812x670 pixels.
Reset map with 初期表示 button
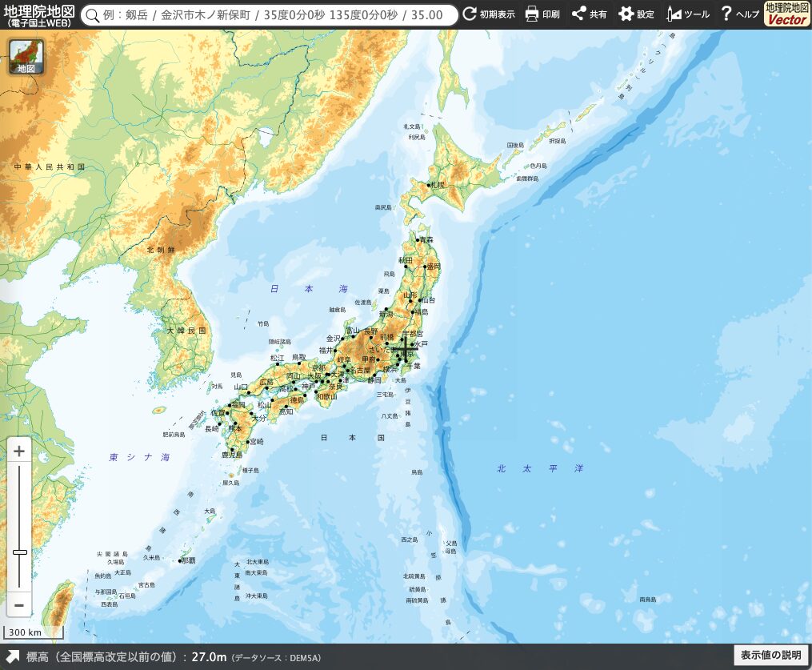[x=489, y=14]
